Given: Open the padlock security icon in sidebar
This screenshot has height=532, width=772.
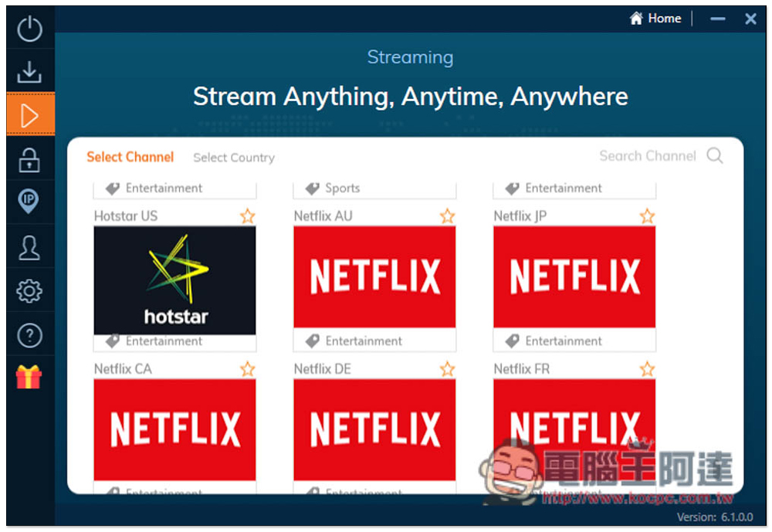Looking at the screenshot, I should [x=29, y=160].
